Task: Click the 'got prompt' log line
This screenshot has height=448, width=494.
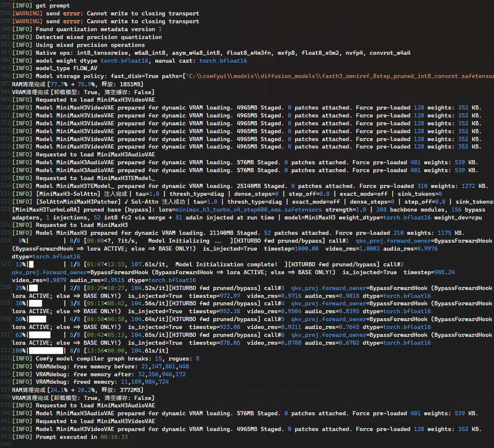Action: point(41,6)
